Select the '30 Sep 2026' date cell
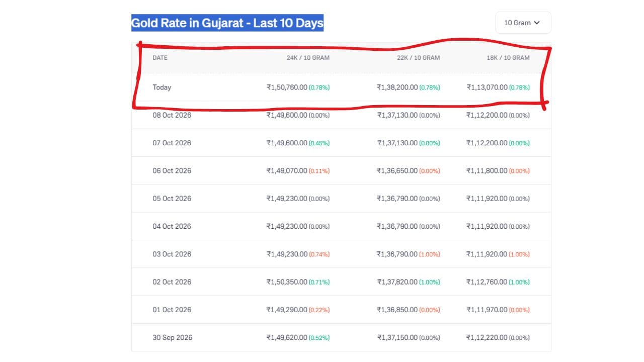Screen dimensions: 644x362 click(x=173, y=337)
